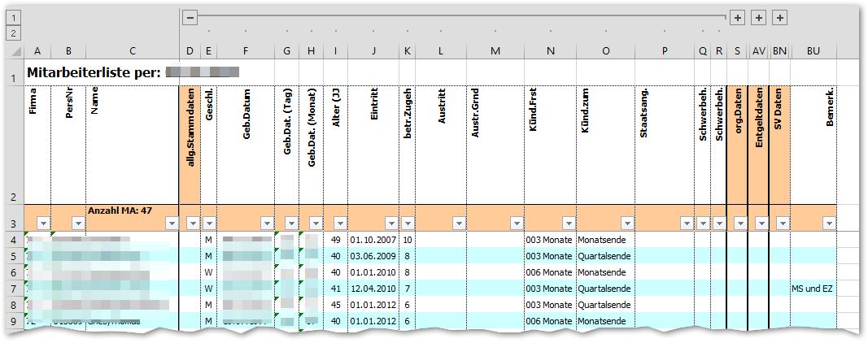Expand the column group above column AV

click(x=758, y=17)
